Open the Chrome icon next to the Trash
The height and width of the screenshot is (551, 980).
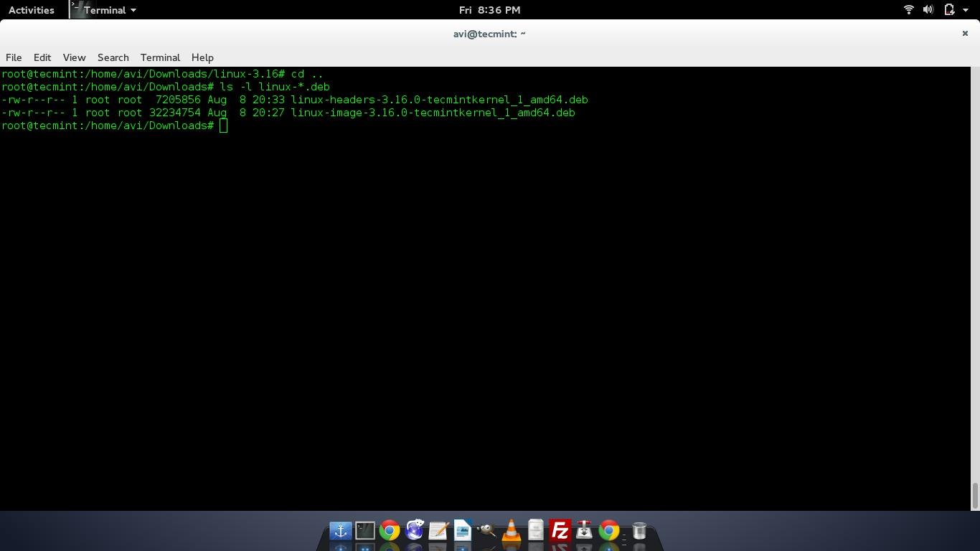click(609, 531)
